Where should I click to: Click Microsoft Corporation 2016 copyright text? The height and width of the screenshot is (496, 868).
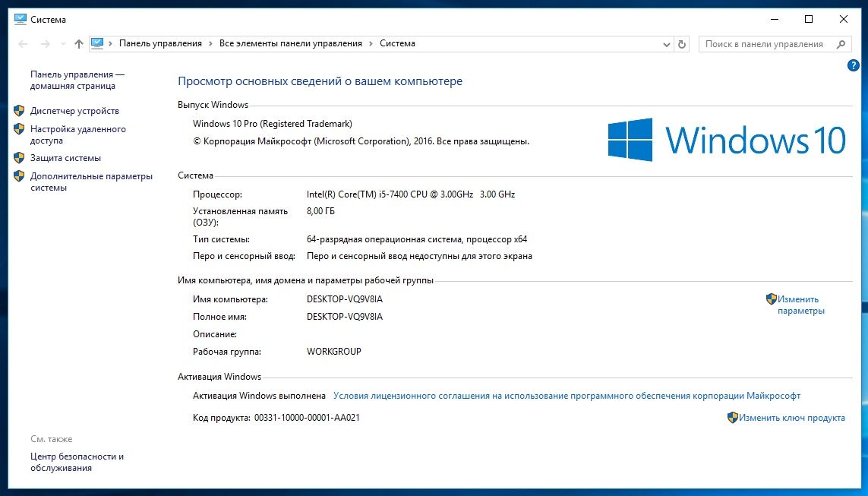pyautogui.click(x=361, y=141)
